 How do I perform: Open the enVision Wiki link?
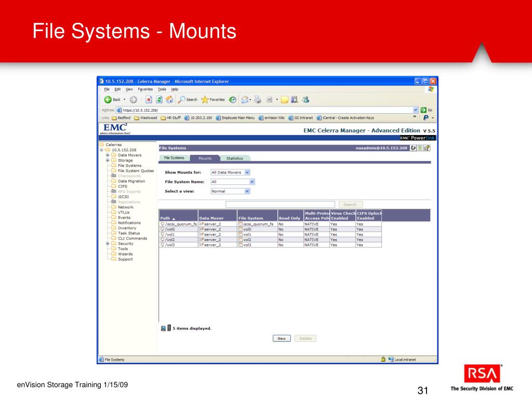pos(271,118)
